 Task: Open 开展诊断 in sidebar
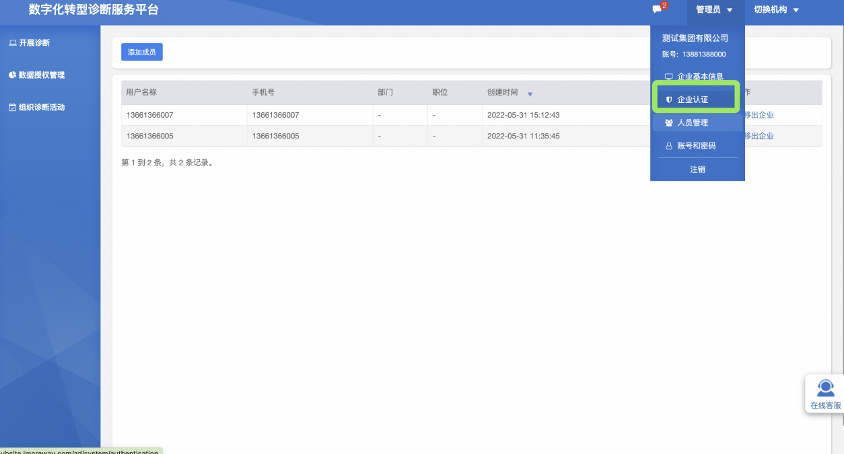pos(34,43)
